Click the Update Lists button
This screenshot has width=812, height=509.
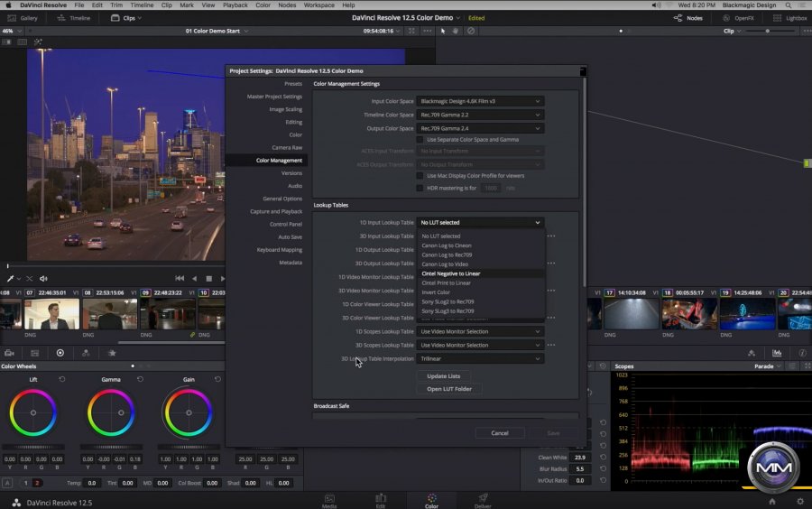click(443, 376)
